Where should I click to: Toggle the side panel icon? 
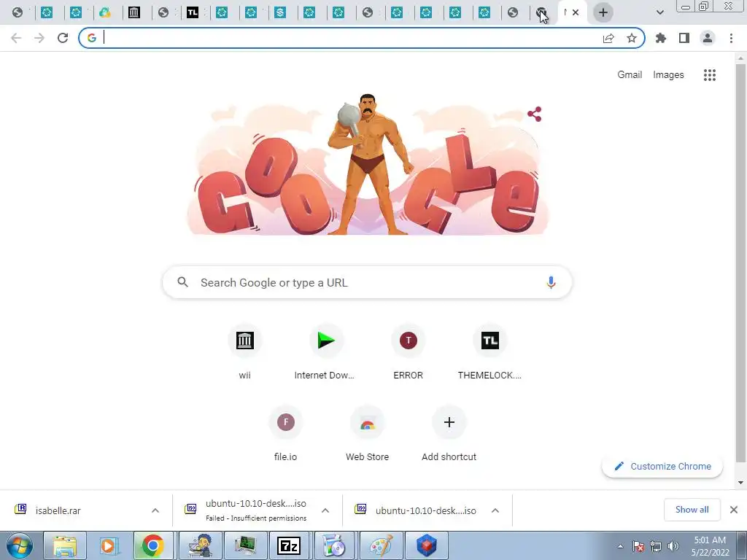tap(684, 38)
